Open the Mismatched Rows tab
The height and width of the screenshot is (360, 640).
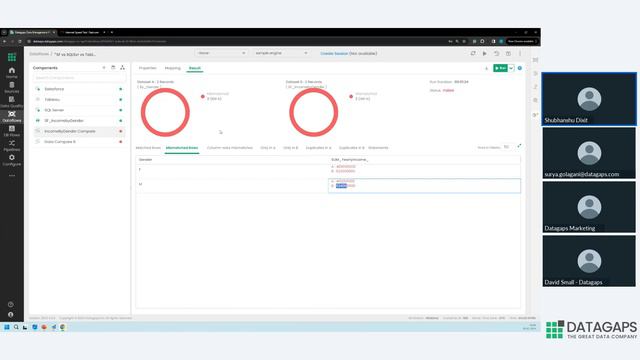182,148
